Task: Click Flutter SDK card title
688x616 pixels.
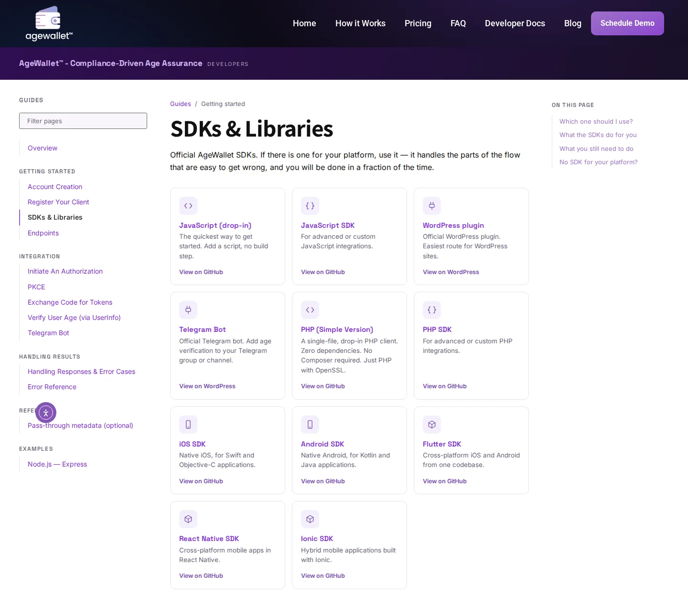Action: (442, 444)
